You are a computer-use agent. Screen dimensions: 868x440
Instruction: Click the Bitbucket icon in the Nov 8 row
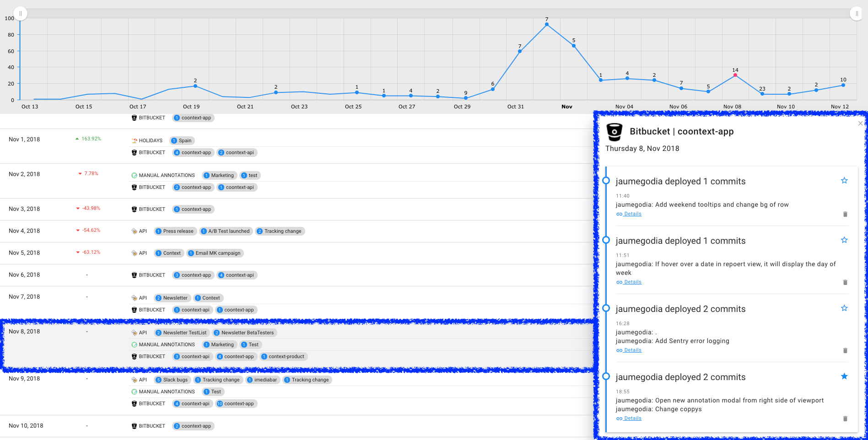tap(134, 356)
